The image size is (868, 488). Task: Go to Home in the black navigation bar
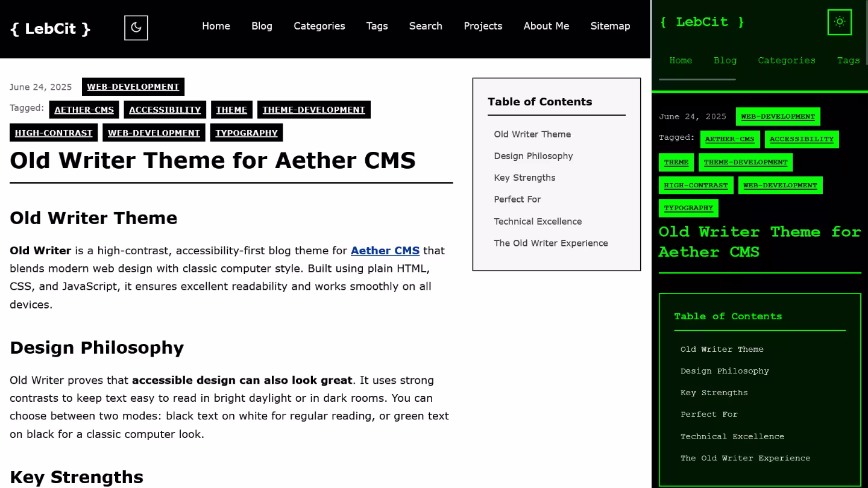pos(216,26)
